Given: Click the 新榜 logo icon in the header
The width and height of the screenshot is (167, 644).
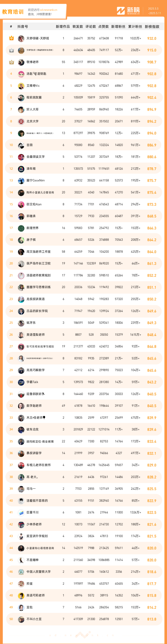Looking at the screenshot, I should [121, 11].
